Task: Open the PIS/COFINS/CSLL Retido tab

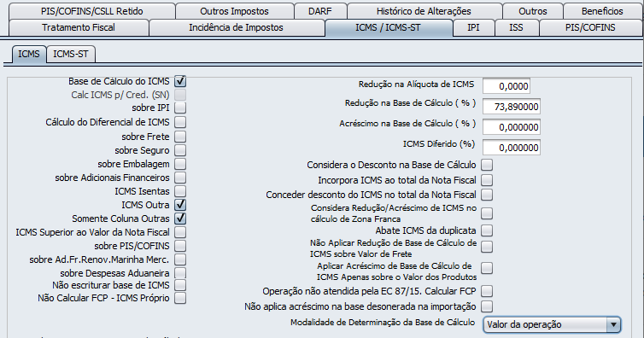Action: pos(92,11)
